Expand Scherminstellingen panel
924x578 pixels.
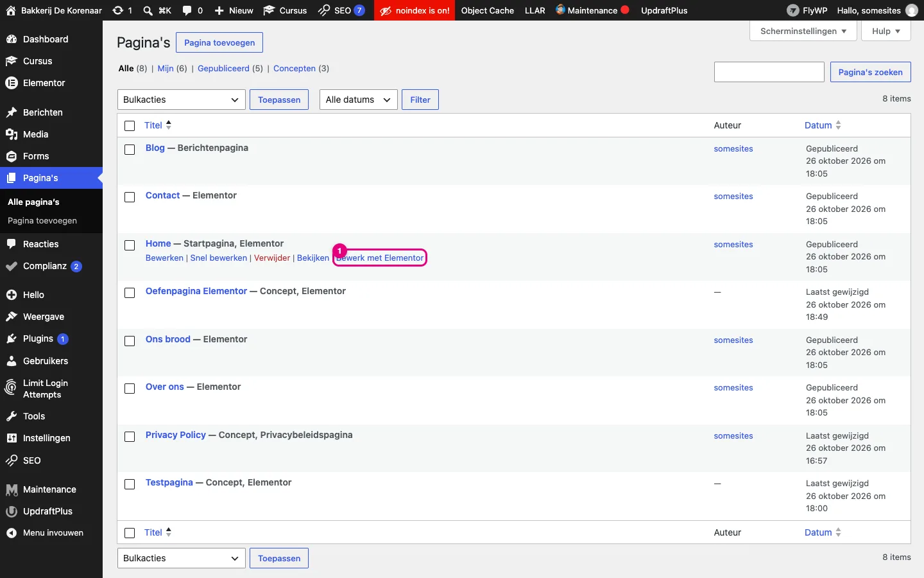[x=803, y=31]
